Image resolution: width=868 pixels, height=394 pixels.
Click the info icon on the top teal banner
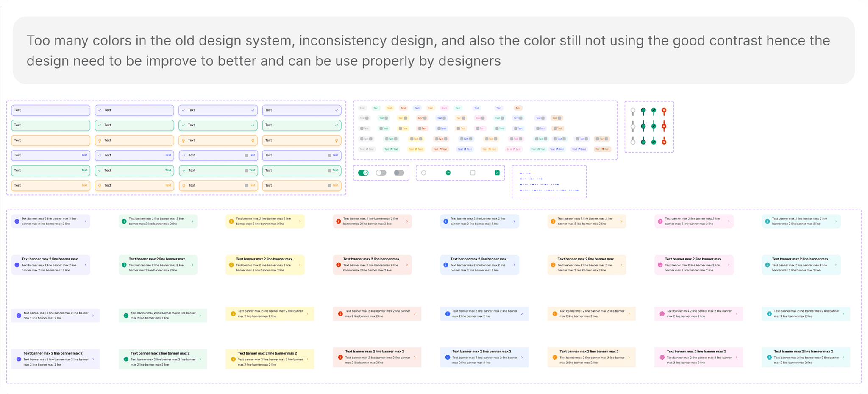pyautogui.click(x=767, y=221)
